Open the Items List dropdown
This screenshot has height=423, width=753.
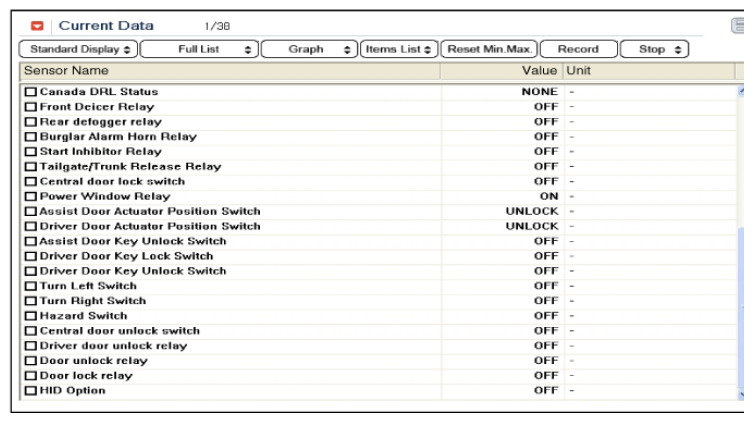pos(399,49)
